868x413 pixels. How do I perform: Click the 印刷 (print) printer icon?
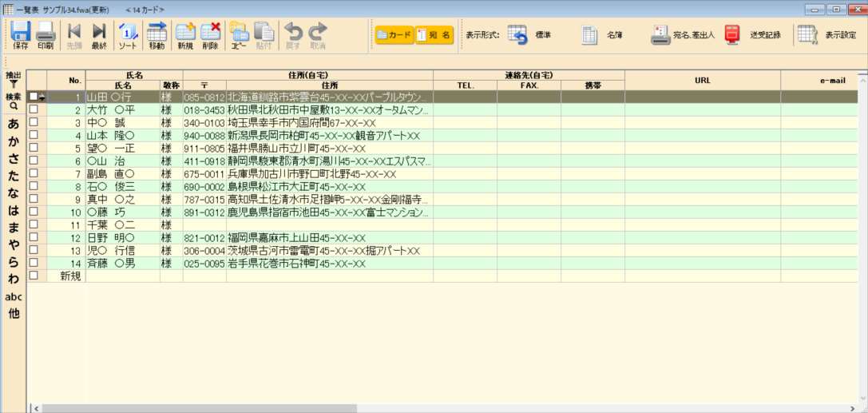46,34
